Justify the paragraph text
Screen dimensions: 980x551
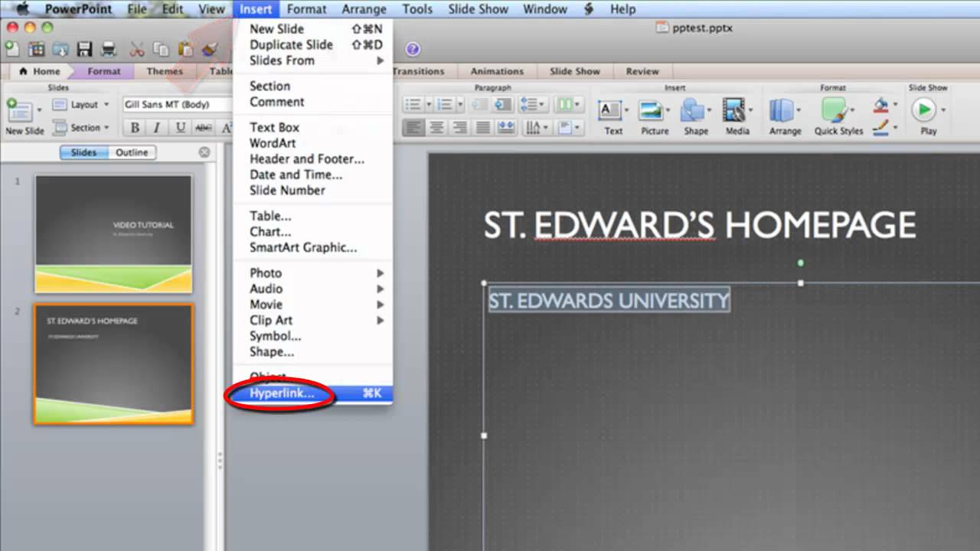tap(483, 128)
